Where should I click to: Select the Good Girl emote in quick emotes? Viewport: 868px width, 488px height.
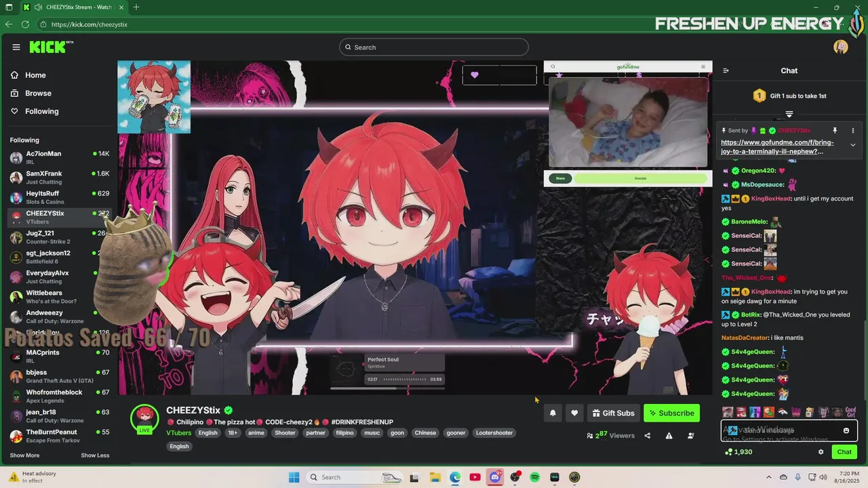(850, 411)
